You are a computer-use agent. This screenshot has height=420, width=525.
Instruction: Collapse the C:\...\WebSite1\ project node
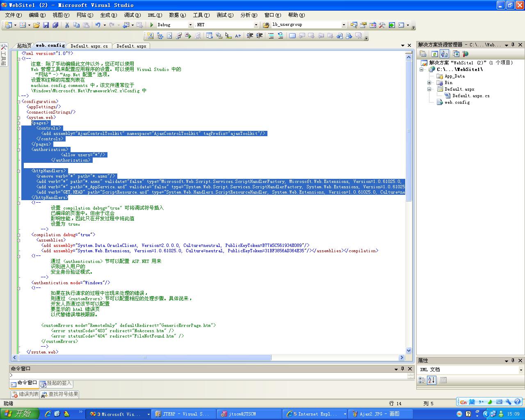tap(422, 69)
